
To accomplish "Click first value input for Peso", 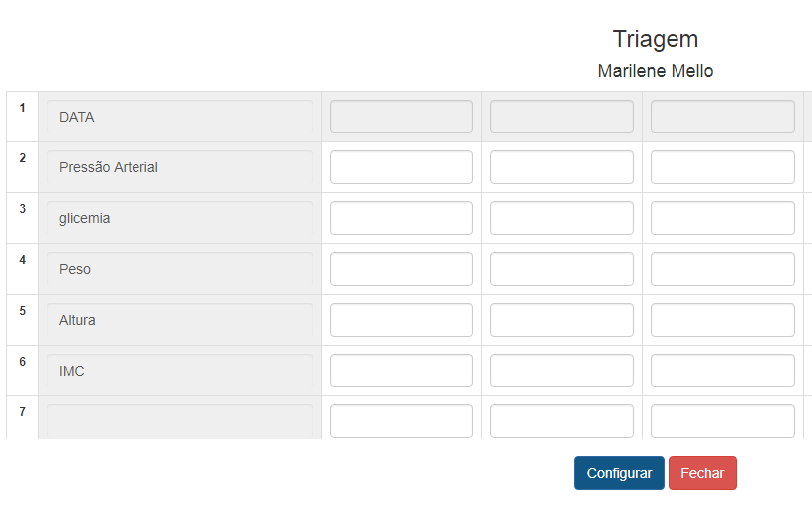I will (x=402, y=269).
